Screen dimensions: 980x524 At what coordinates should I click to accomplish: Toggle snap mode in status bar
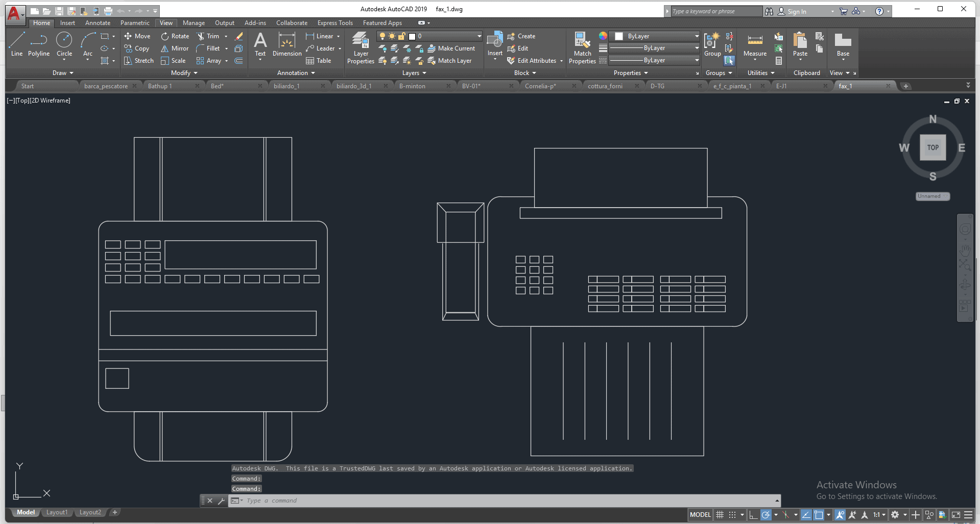pyautogui.click(x=732, y=515)
